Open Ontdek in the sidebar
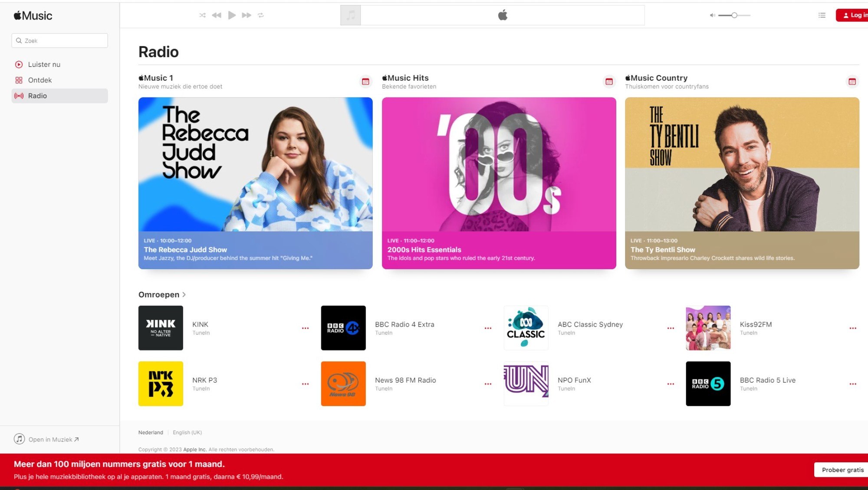The width and height of the screenshot is (868, 490). click(60, 80)
